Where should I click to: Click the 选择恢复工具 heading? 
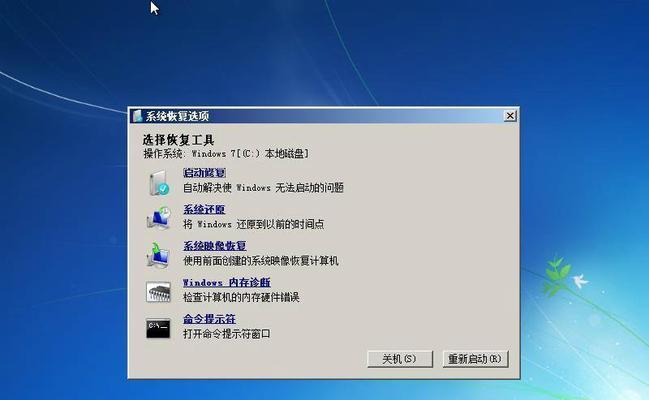[178, 140]
